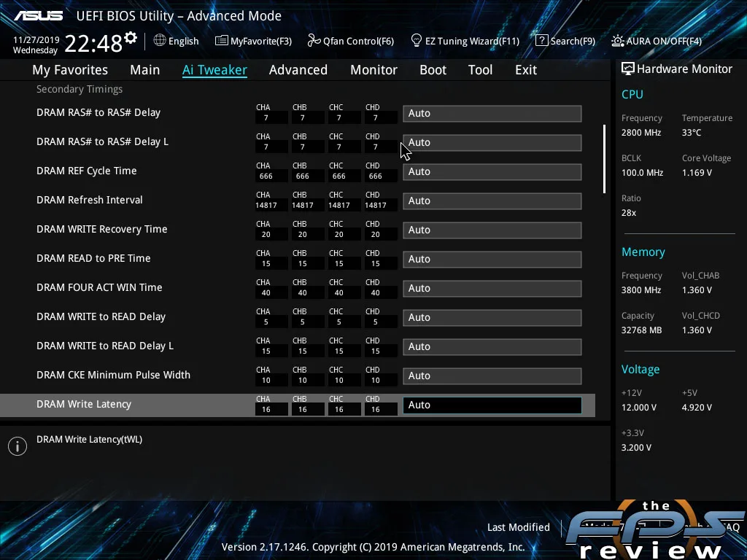Click the DRAM Write Latency(tWL) description
Viewport: 747px width, 560px height.
click(x=90, y=440)
